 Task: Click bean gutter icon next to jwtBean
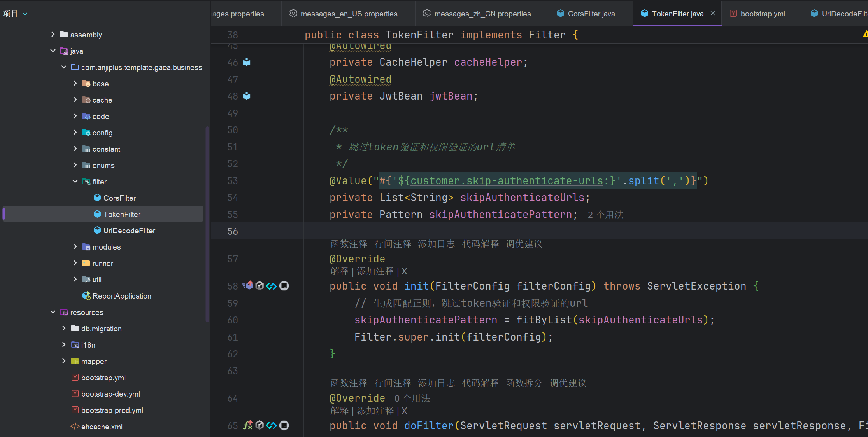pos(247,96)
